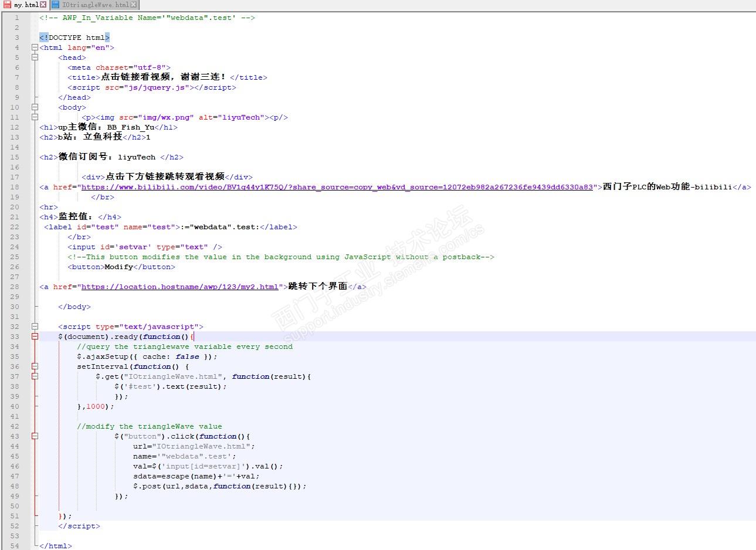This screenshot has width=756, height=550.
Task: Click line number 1 in the margin
Action: tap(17, 18)
